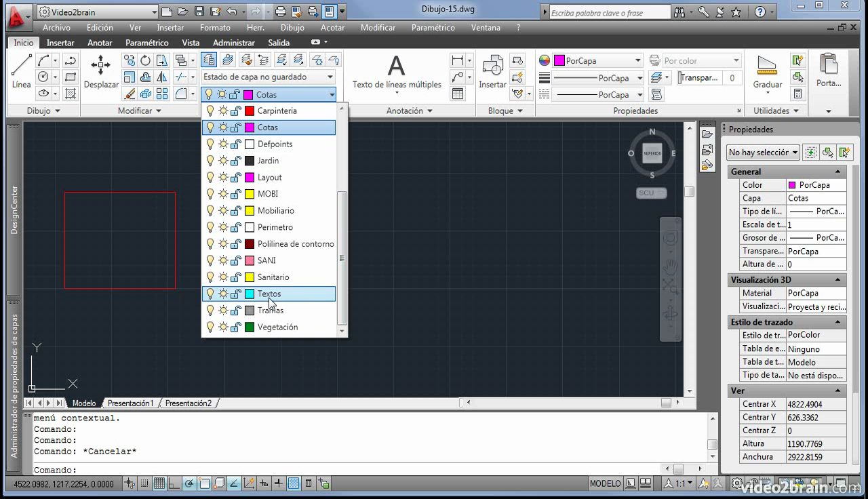Toggle lock icon for Sanitario layer
868x499 pixels.
pyautogui.click(x=235, y=277)
